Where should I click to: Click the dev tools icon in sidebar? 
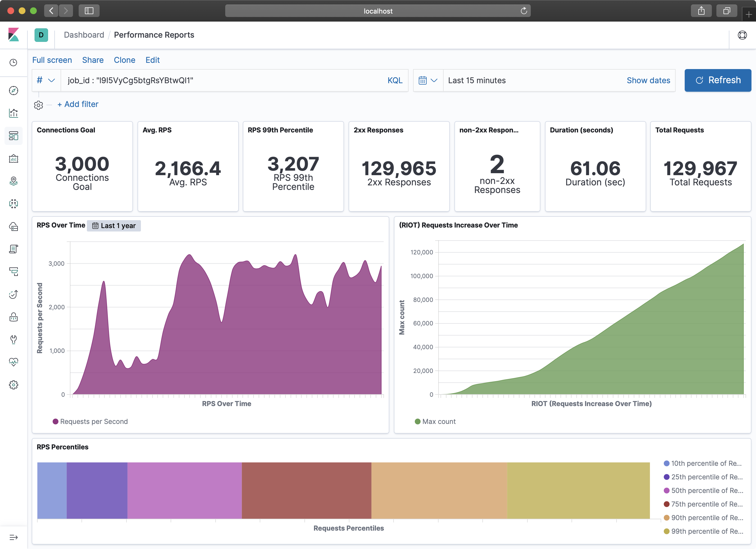click(x=14, y=339)
